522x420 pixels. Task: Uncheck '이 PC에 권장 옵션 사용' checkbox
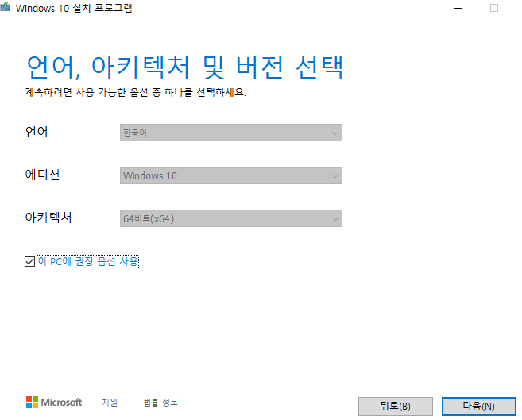pyautogui.click(x=29, y=262)
